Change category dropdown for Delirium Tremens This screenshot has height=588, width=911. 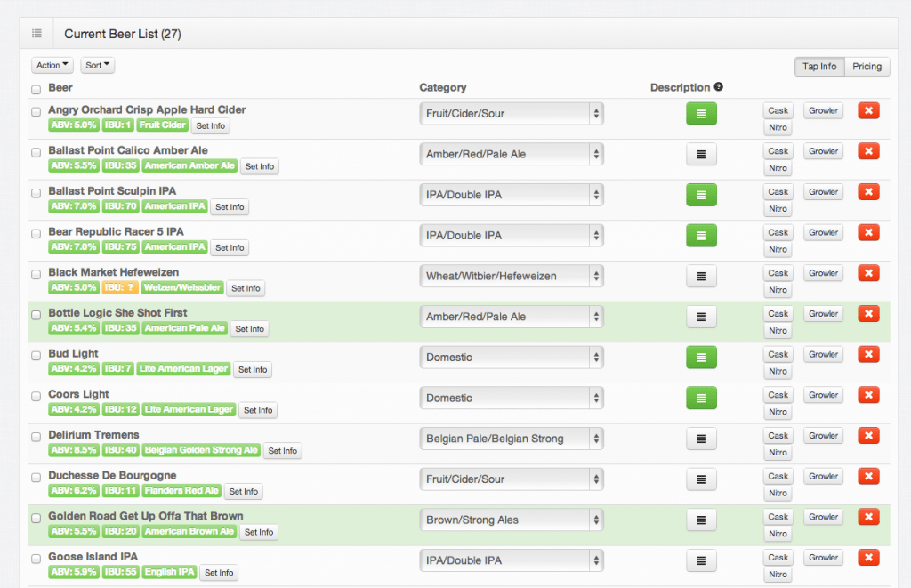512,439
